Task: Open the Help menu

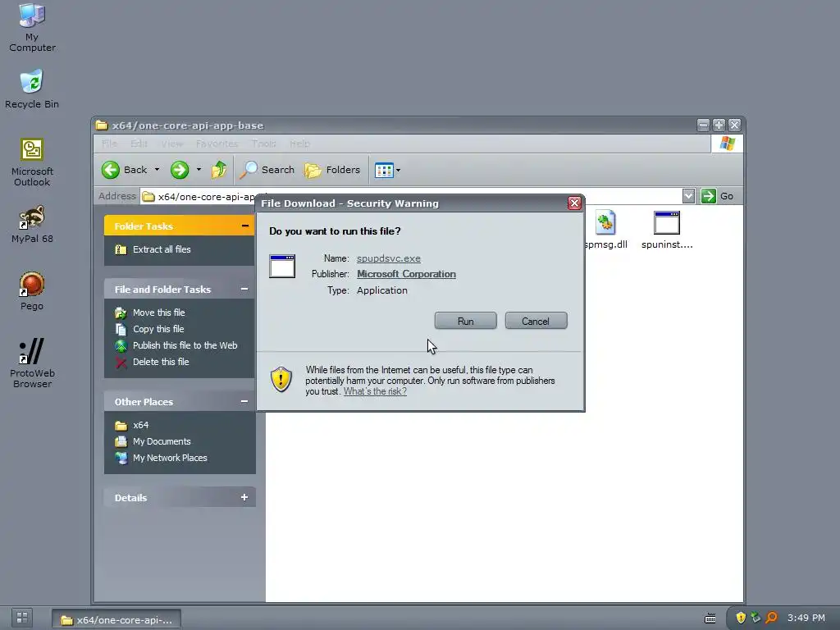Action: [x=299, y=144]
